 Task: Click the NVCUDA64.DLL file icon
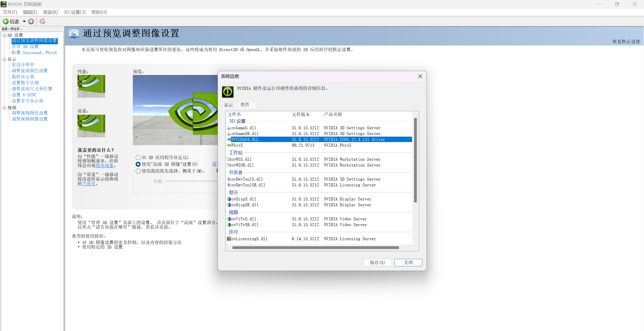[x=229, y=139]
